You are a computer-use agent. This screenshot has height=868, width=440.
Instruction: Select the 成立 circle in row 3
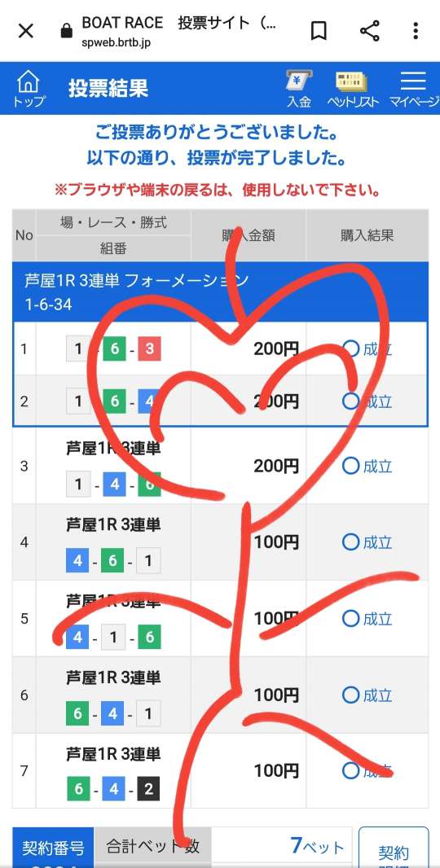click(351, 466)
